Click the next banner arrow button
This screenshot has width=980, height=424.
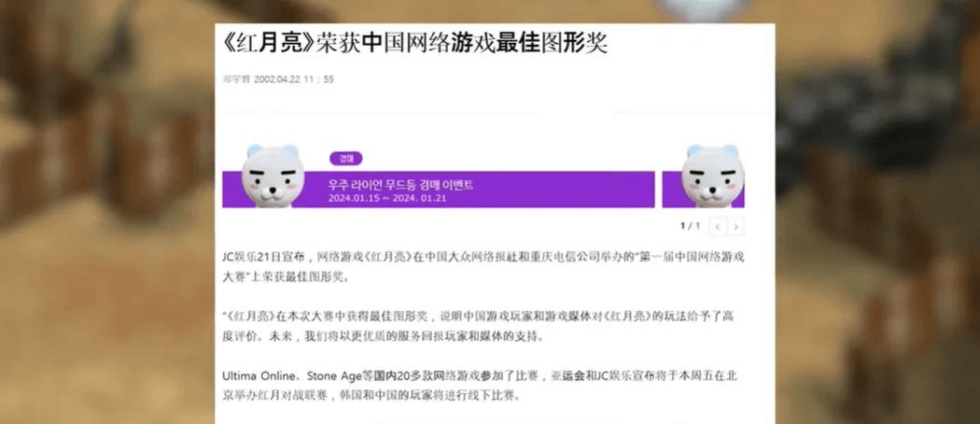pos(735,226)
